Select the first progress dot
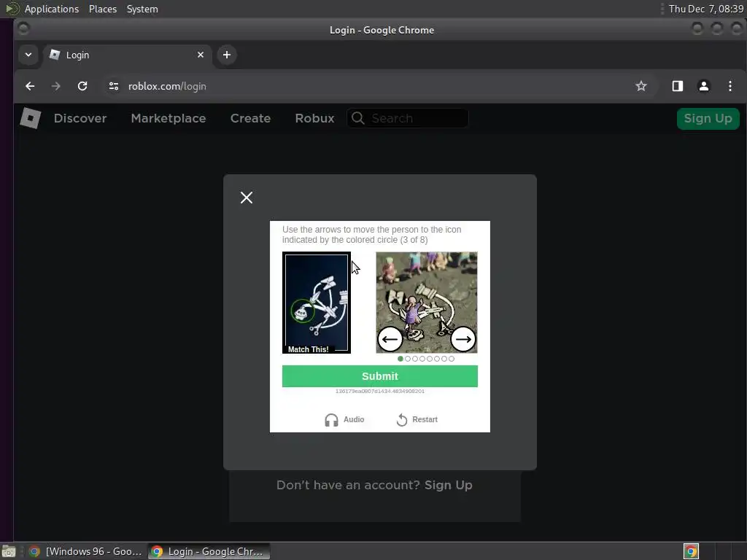 click(400, 359)
